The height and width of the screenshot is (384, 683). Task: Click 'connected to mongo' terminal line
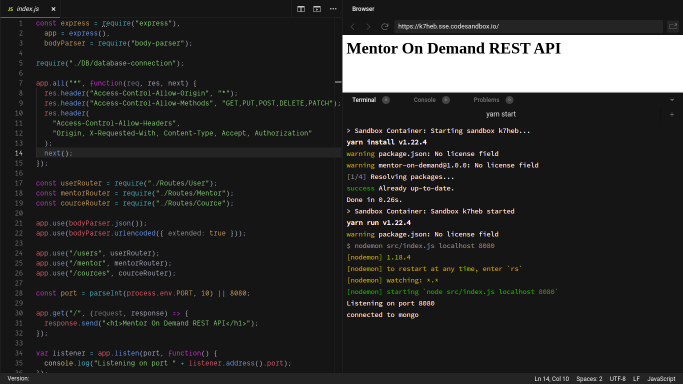tap(382, 315)
